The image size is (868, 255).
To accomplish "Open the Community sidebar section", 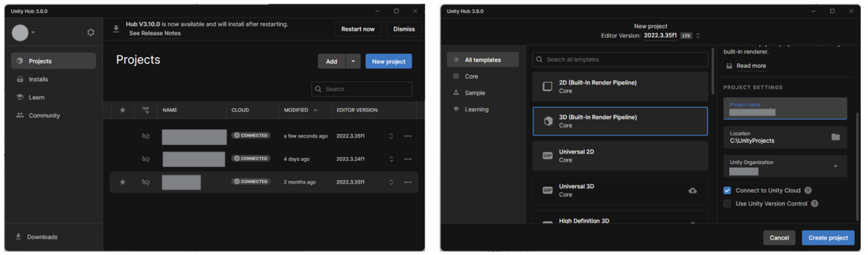I will 53,115.
